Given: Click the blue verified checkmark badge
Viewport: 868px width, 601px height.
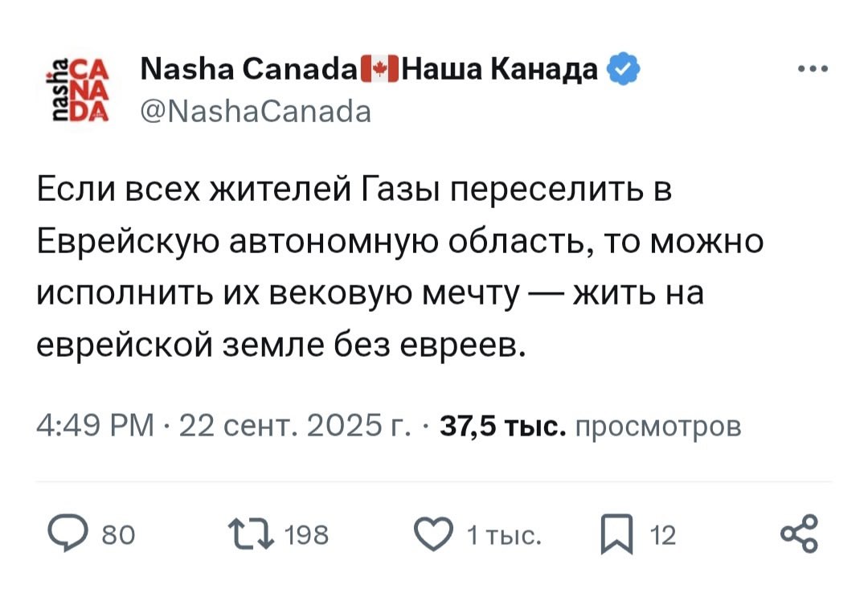Looking at the screenshot, I should tap(624, 72).
